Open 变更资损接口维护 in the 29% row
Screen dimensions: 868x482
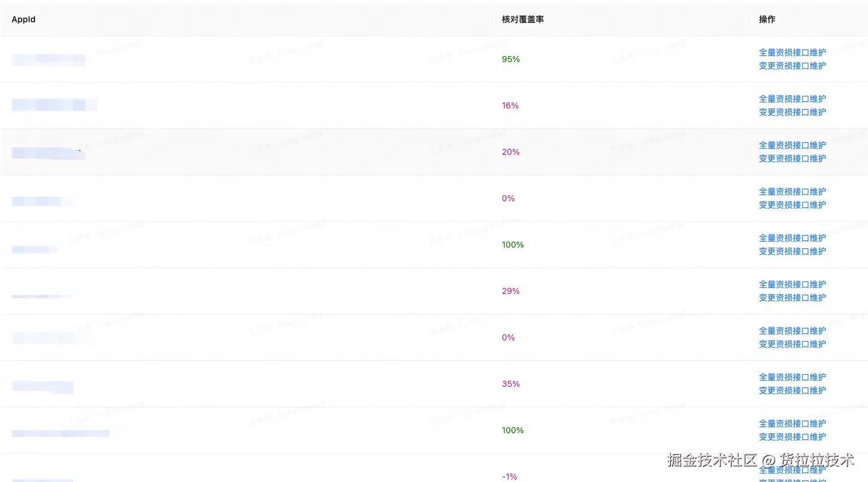click(792, 298)
